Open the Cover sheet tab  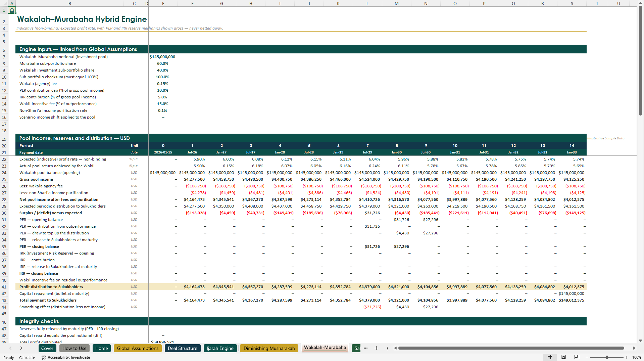coord(47,348)
